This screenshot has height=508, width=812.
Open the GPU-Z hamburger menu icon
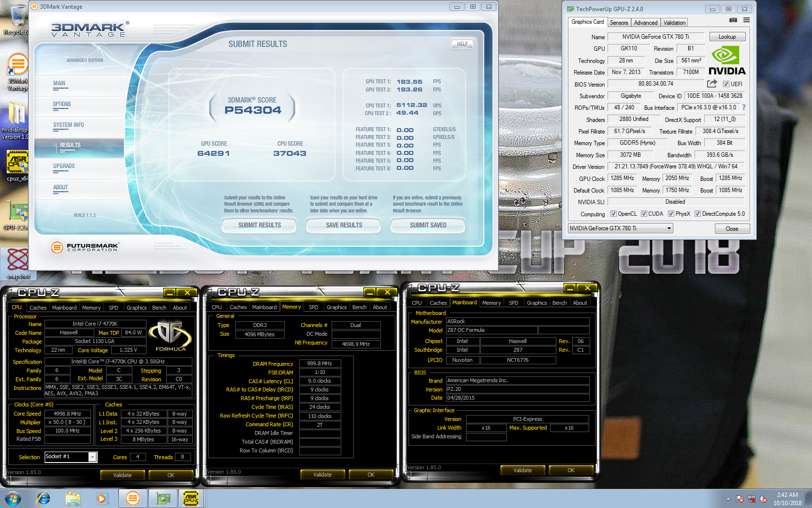coord(746,20)
